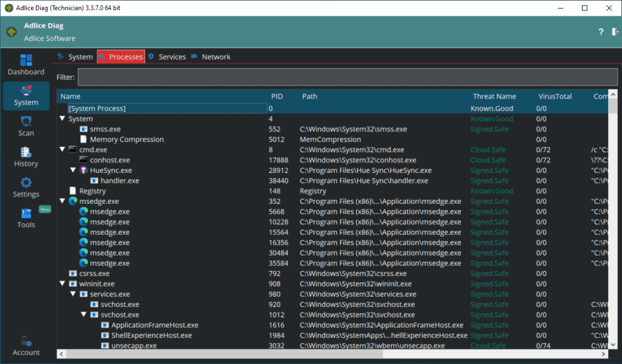Select the smss.exe process row
Image resolution: width=622 pixels, height=364 pixels.
(105, 129)
